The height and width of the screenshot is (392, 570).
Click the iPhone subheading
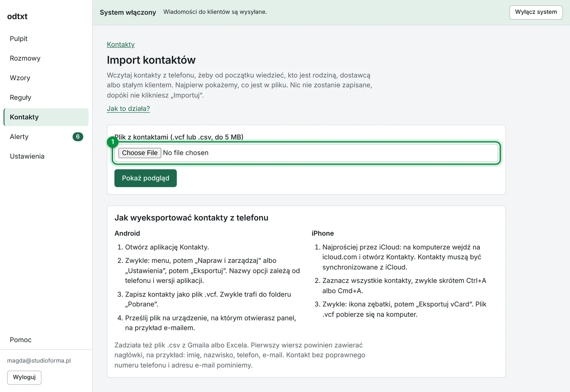tap(323, 233)
